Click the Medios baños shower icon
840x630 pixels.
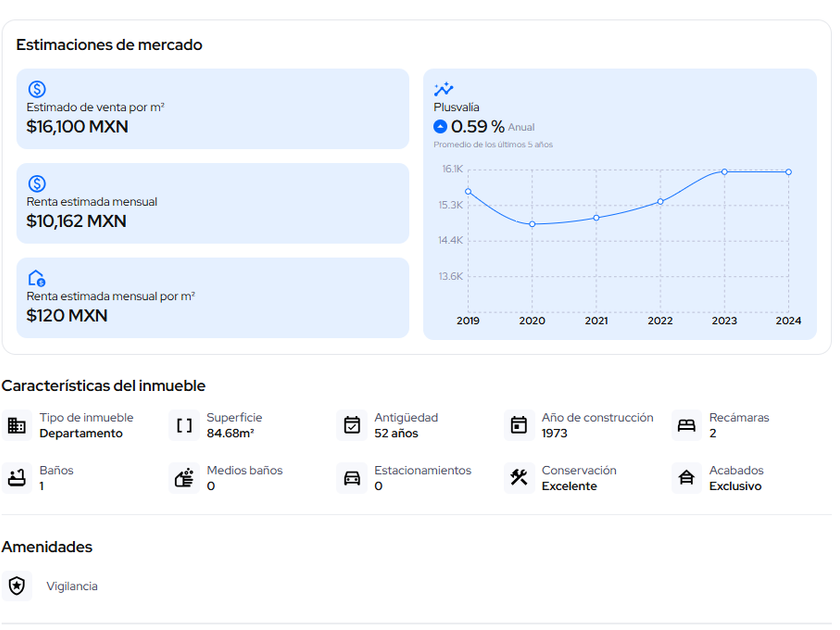point(184,478)
